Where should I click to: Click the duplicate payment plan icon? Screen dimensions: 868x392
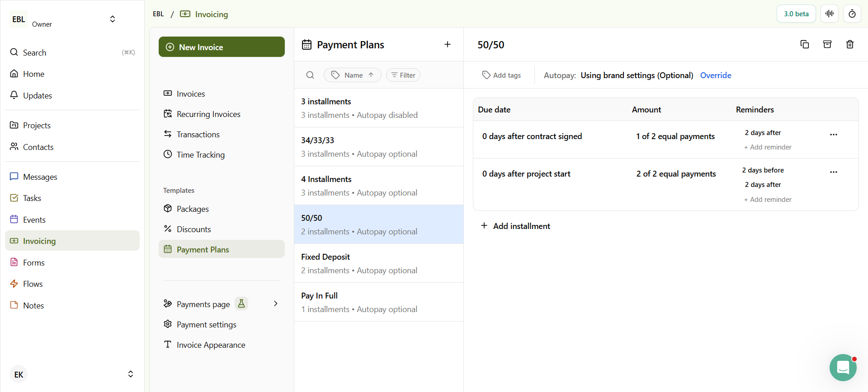click(x=805, y=44)
